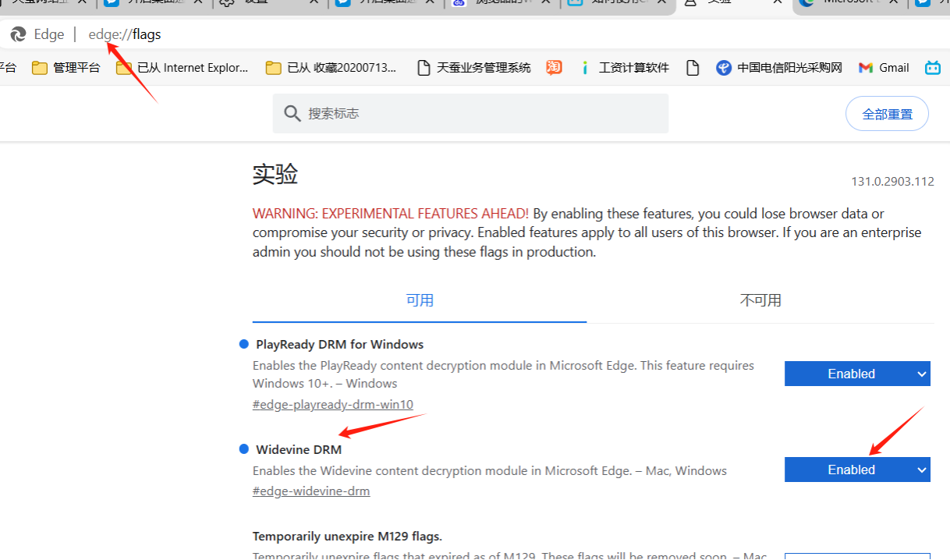This screenshot has height=560, width=950.
Task: Open the 工资计算软件 bookmark
Action: point(624,68)
